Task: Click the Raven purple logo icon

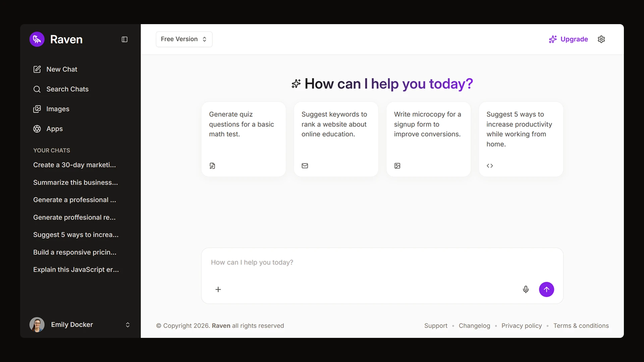Action: (37, 39)
